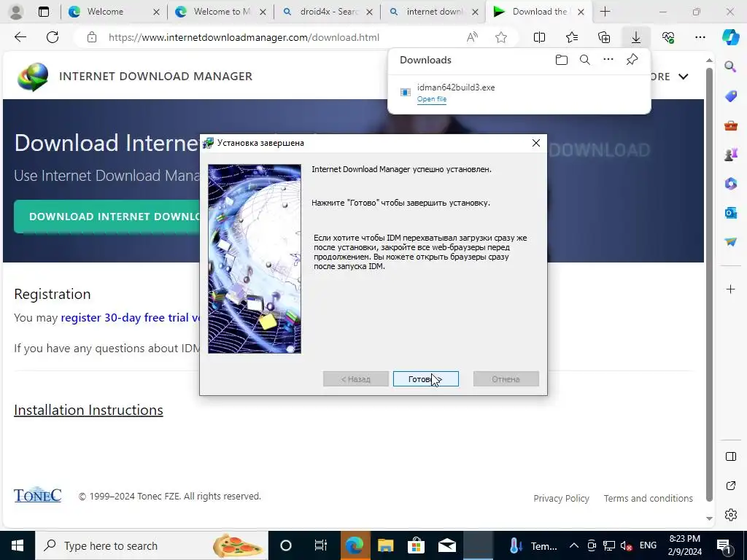Open the Copilot icon
This screenshot has width=747, height=560.
(x=730, y=37)
